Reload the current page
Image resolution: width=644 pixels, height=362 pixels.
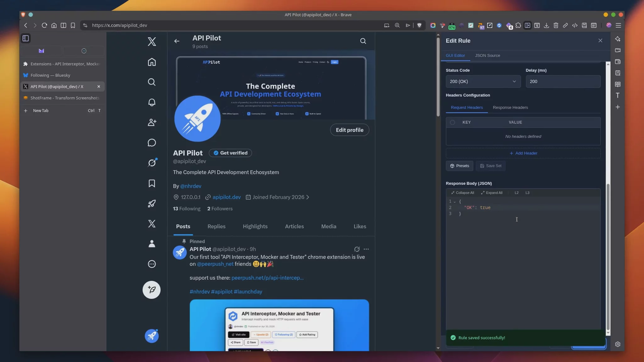point(44,25)
